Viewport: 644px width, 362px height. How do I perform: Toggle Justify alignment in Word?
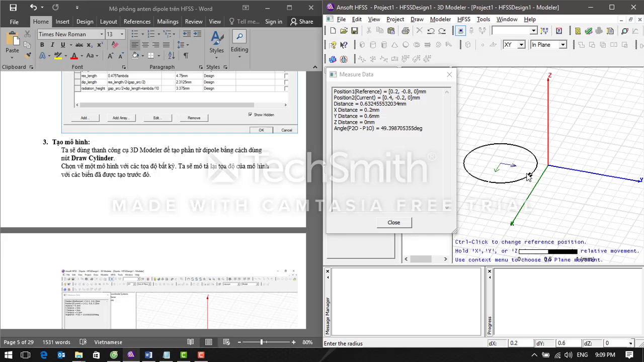point(167,45)
